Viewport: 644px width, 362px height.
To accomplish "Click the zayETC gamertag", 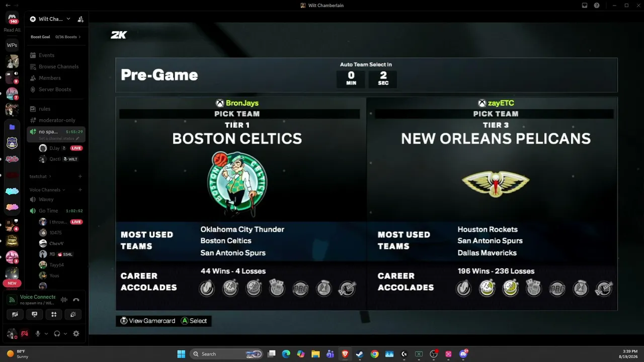I will tap(501, 103).
